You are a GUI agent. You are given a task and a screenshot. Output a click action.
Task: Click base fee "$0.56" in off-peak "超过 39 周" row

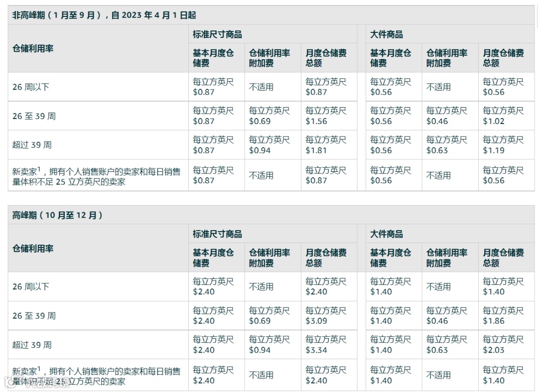tap(381, 150)
